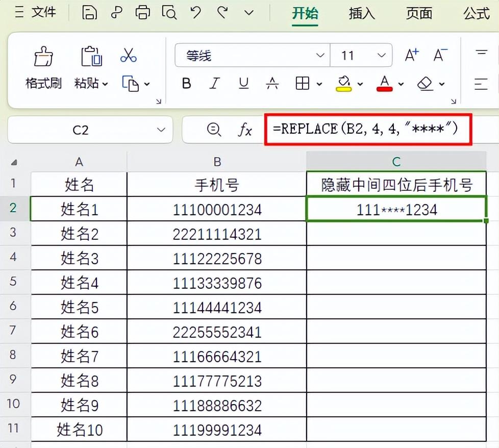499x448 pixels.
Task: Click the scissors Cut icon
Action: tap(129, 56)
